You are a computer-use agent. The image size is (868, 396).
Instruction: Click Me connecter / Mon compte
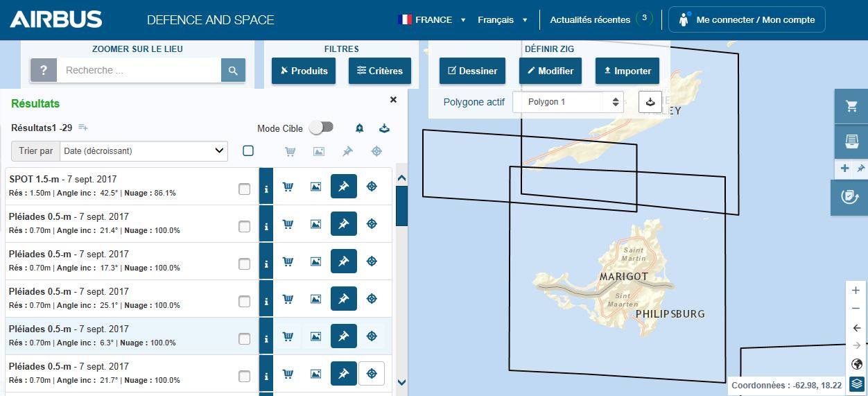[747, 20]
